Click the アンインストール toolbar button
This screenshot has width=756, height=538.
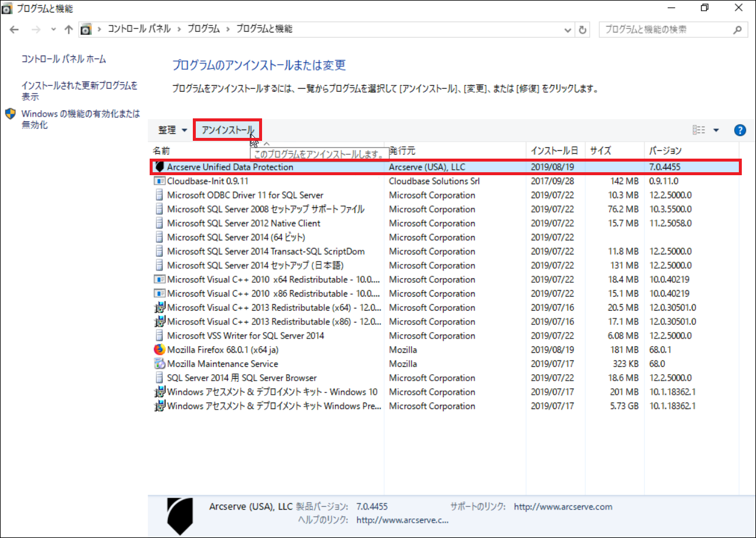pos(227,130)
